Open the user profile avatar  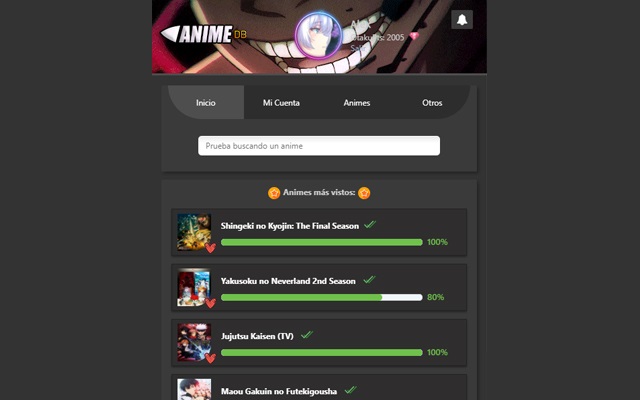(318, 36)
